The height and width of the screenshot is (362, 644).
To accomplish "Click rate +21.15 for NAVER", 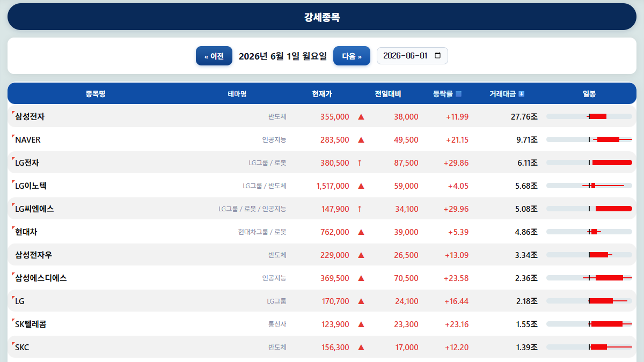I will [457, 139].
